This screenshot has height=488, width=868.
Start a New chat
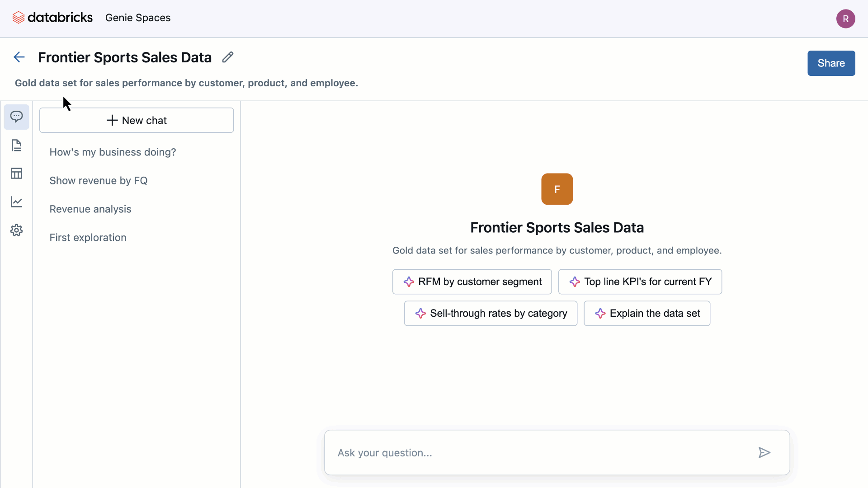tap(136, 120)
